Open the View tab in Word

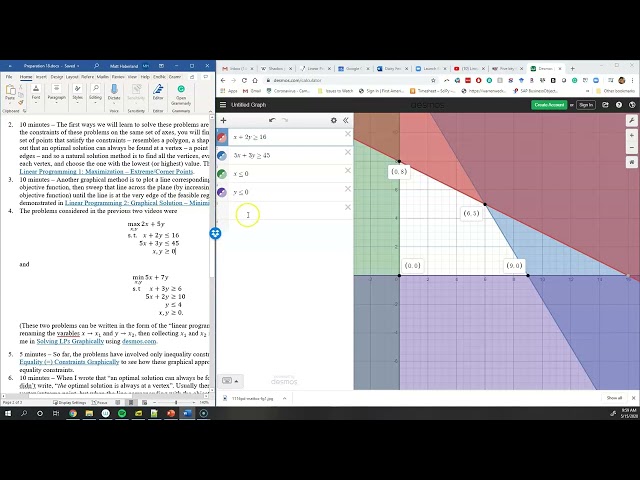pyautogui.click(x=133, y=77)
